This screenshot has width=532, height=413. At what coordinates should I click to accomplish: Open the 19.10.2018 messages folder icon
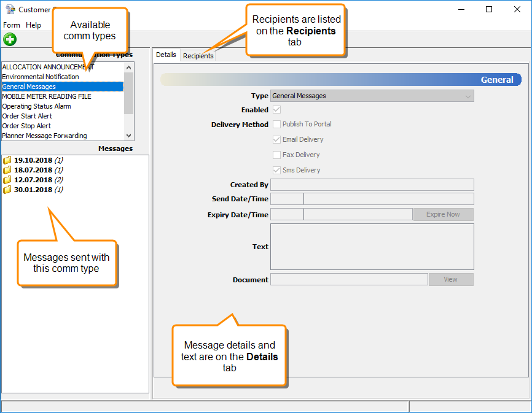point(7,160)
